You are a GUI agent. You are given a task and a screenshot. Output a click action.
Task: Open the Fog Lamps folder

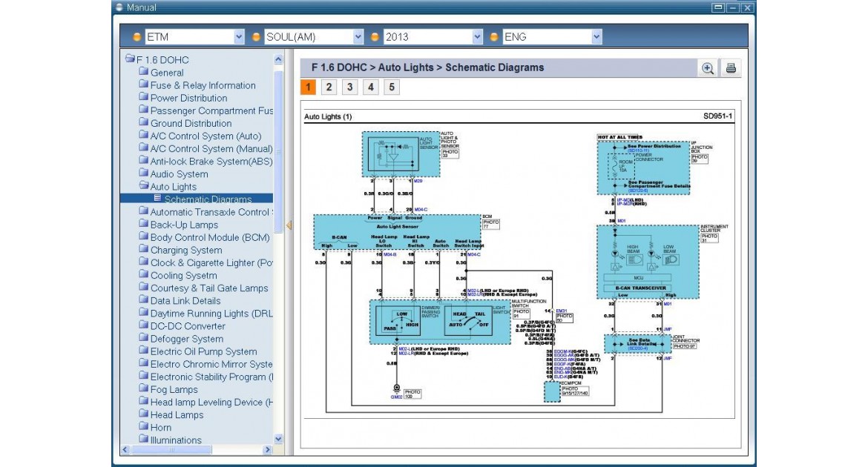[x=168, y=390]
